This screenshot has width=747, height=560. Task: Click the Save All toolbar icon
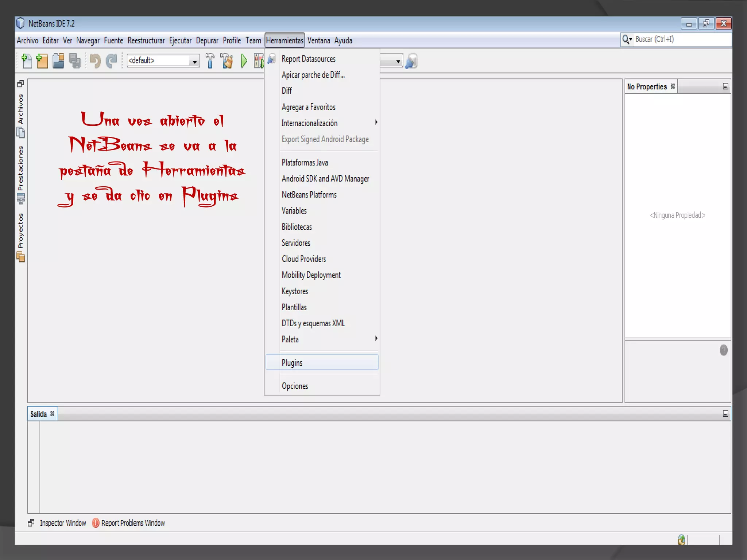75,61
